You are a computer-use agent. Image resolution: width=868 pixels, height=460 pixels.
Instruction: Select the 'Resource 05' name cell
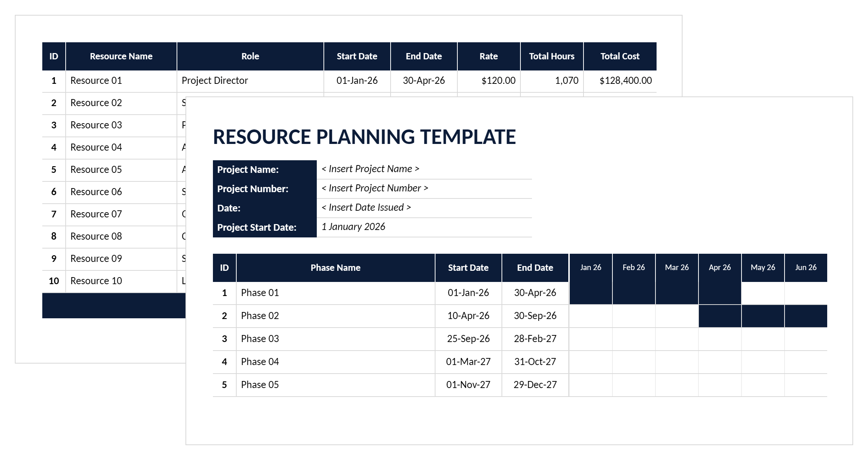(121, 170)
